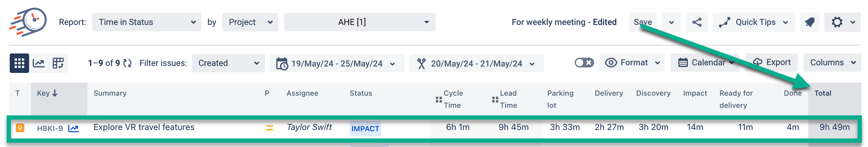Open the Columns menu

coord(832,63)
